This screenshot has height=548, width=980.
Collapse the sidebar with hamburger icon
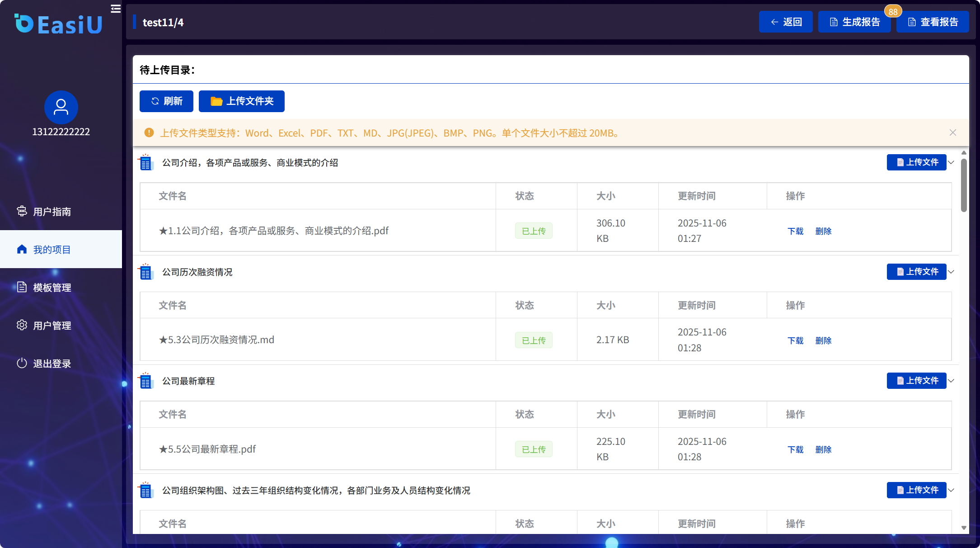(116, 9)
